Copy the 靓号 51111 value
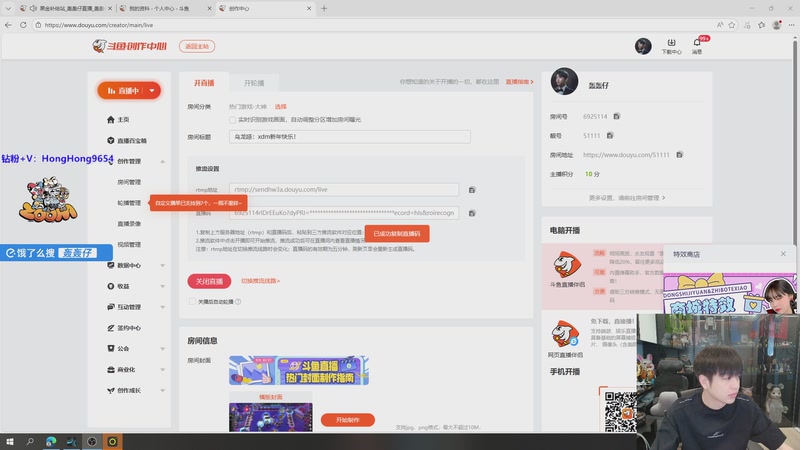The height and width of the screenshot is (450, 800). 610,136
